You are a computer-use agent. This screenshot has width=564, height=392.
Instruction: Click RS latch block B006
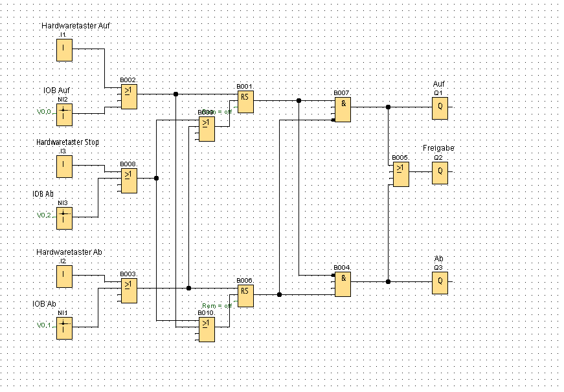click(245, 296)
